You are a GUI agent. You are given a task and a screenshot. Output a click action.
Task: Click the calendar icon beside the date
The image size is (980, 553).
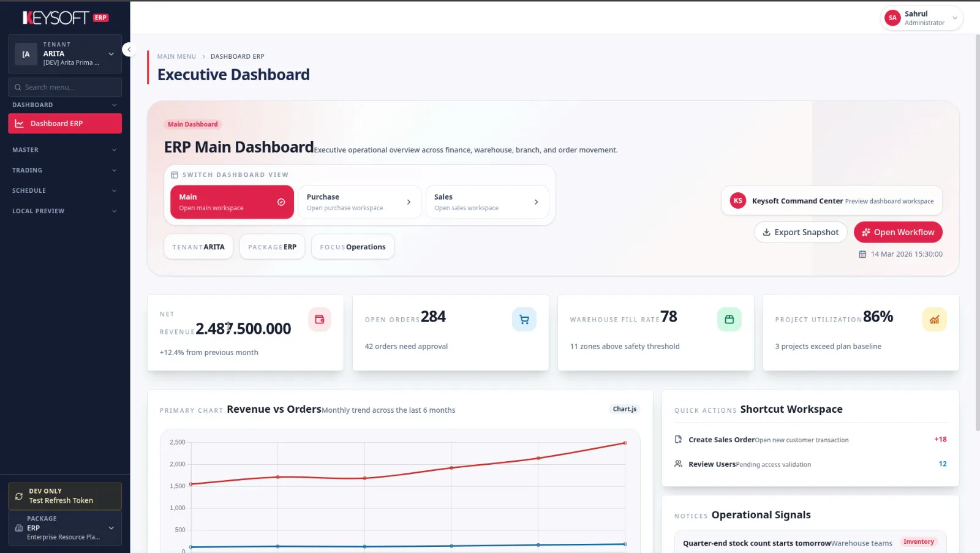[862, 254]
